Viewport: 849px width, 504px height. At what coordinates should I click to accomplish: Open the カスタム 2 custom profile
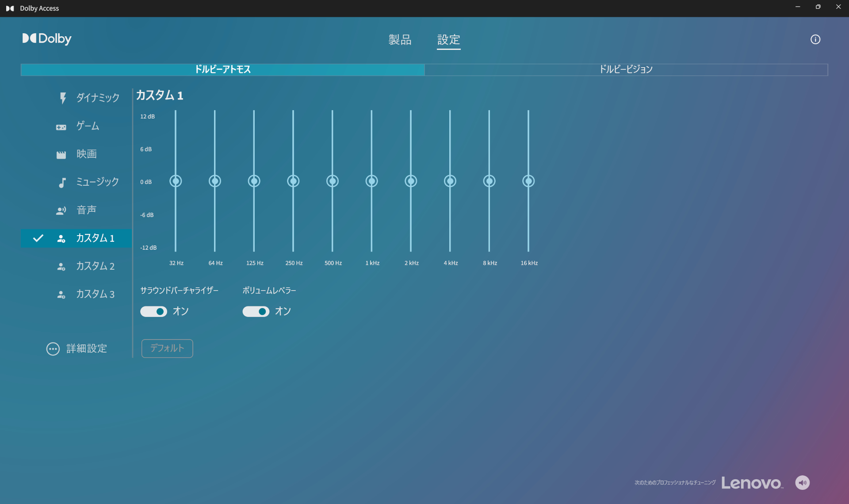click(x=95, y=266)
